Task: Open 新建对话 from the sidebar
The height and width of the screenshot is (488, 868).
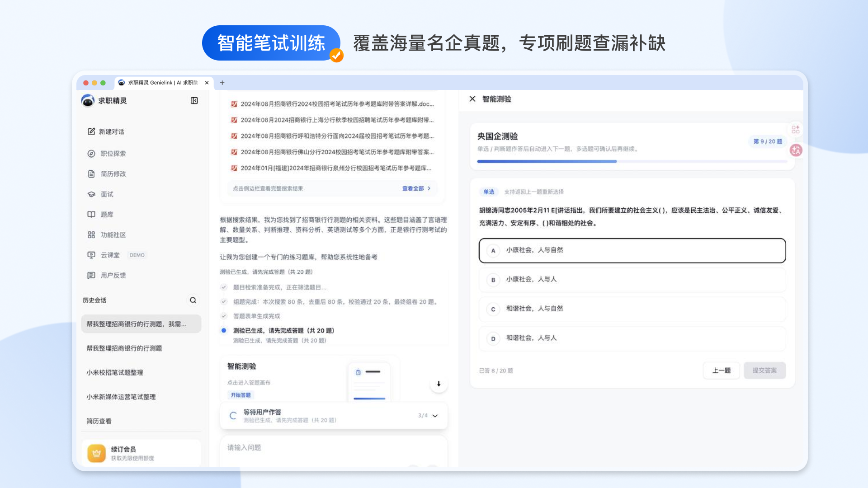Action: click(106, 131)
